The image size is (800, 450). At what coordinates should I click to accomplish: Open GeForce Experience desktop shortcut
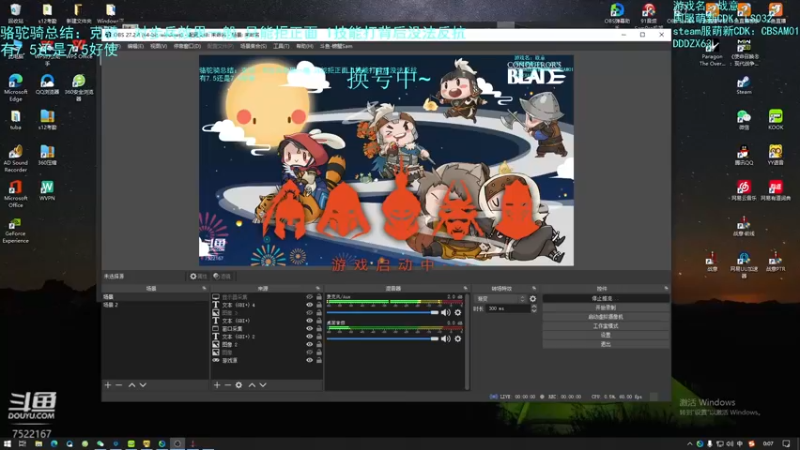[x=15, y=231]
